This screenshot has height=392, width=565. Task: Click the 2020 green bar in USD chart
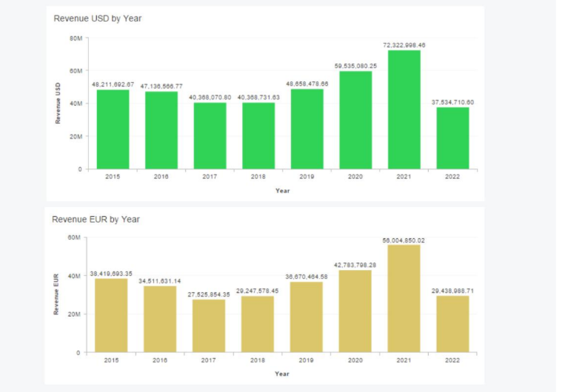[355, 120]
